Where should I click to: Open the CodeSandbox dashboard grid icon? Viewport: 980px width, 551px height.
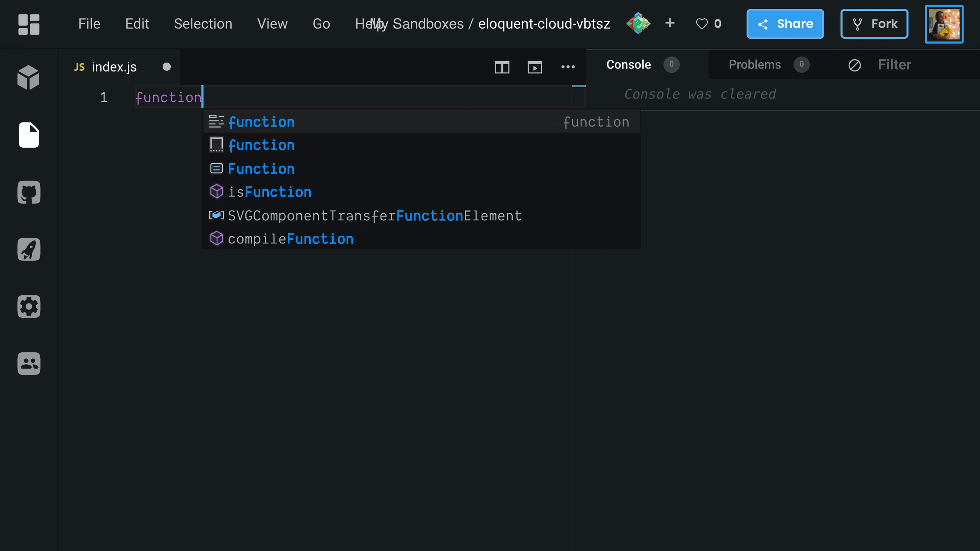[29, 24]
